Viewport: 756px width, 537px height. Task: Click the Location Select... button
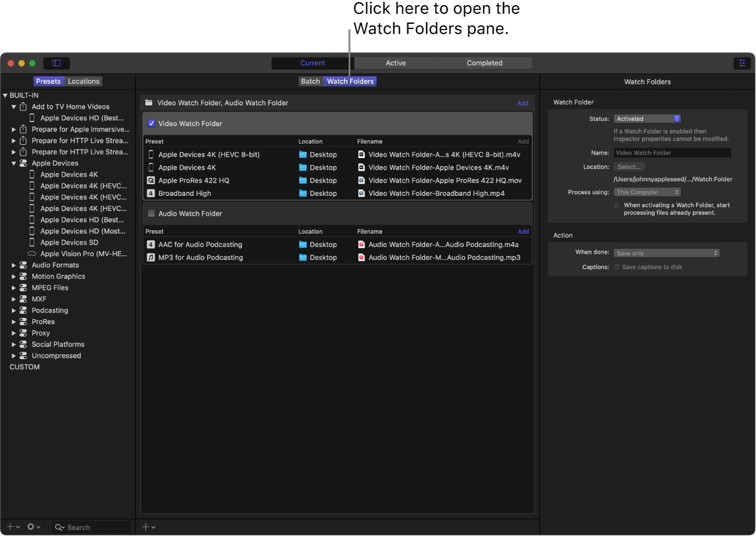tap(629, 167)
